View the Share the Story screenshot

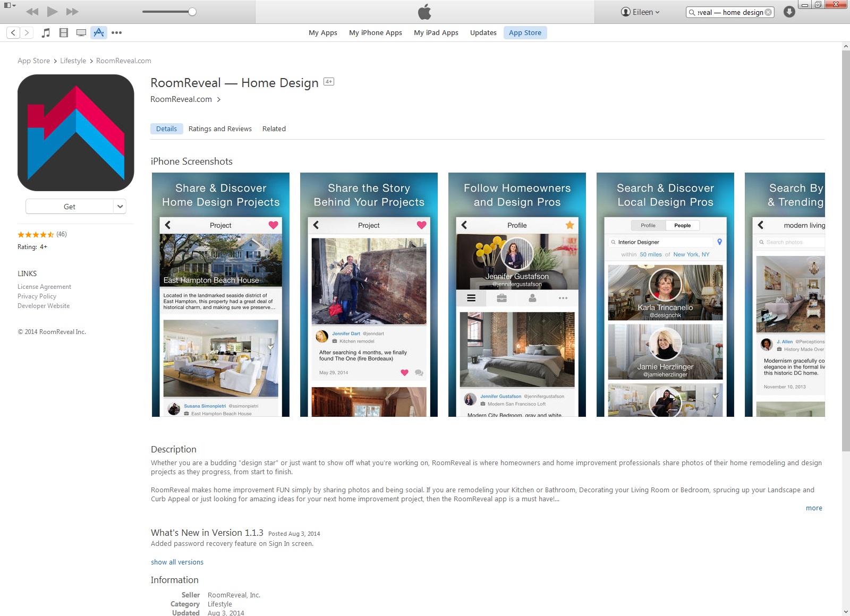(369, 295)
